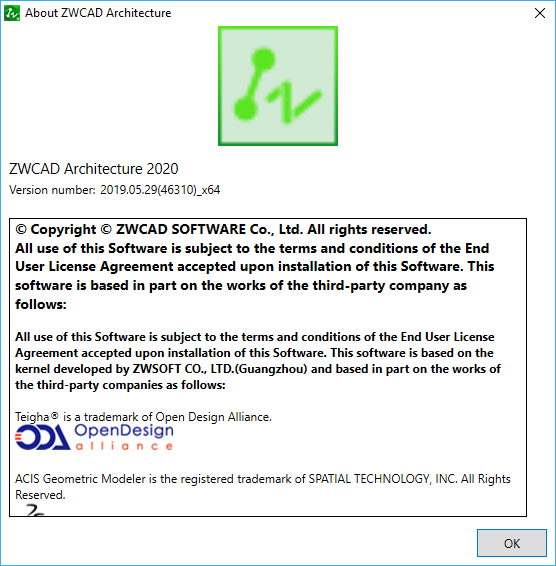This screenshot has height=566, width=556.
Task: Click the 'About ZWCAD Architecture' title text
Action: point(98,13)
